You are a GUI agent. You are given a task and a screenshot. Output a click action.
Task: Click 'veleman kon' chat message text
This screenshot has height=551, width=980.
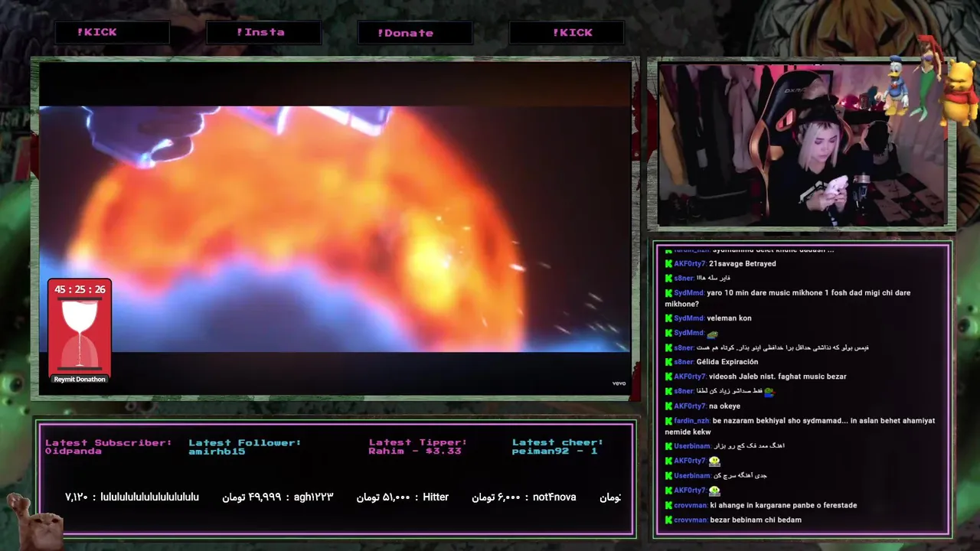pos(729,318)
